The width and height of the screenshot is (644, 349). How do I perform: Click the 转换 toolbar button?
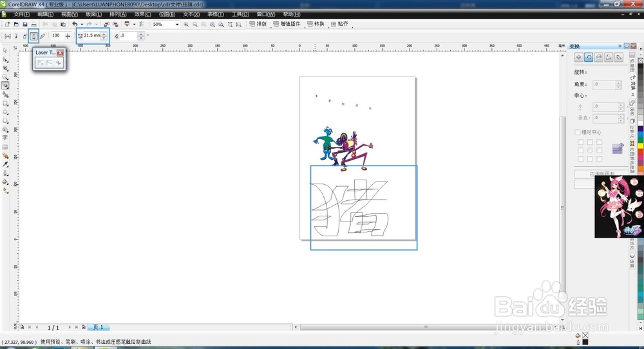[x=316, y=24]
